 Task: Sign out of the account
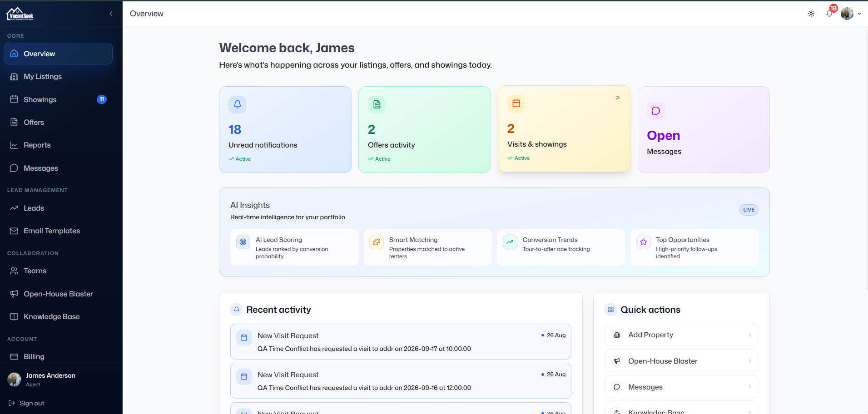pos(26,403)
